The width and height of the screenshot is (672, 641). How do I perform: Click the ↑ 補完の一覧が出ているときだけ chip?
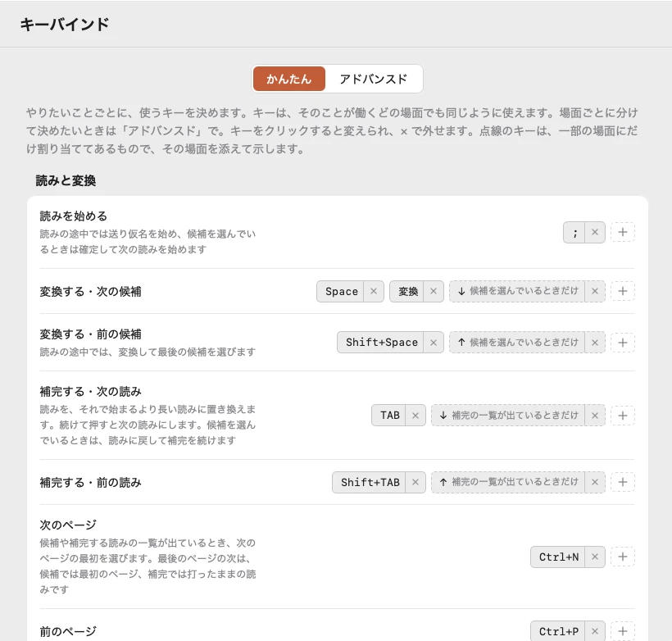pos(508,482)
